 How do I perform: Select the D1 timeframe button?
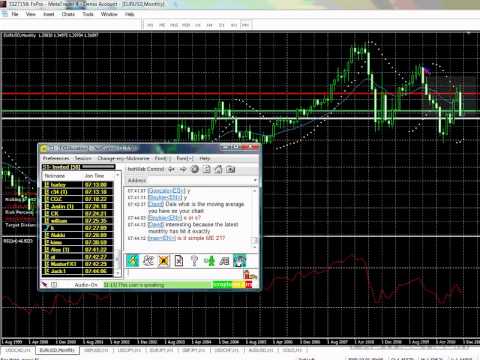coord(221,25)
